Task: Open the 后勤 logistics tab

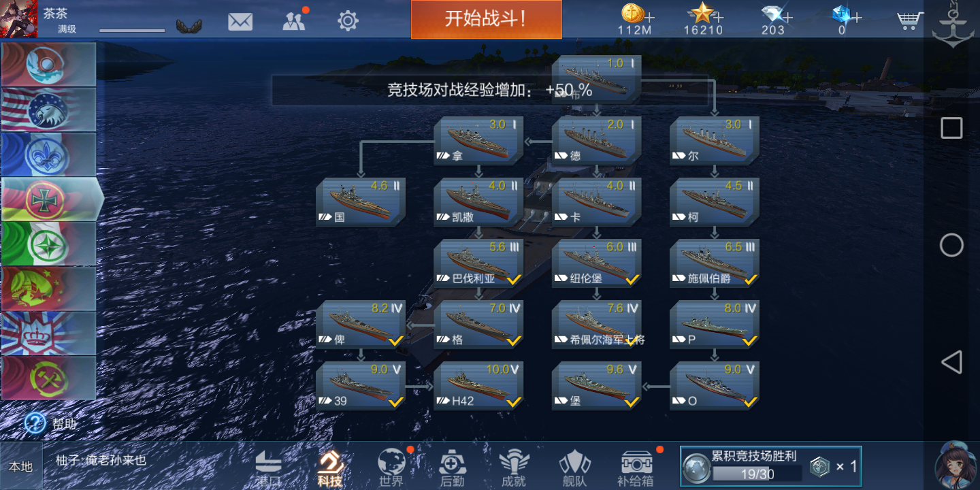Action: click(452, 468)
